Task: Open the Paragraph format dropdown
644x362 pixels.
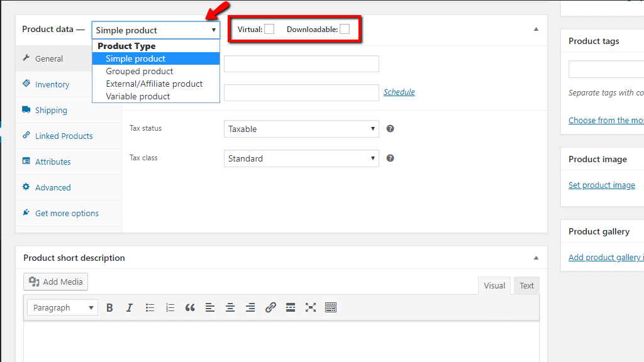Action: point(62,307)
